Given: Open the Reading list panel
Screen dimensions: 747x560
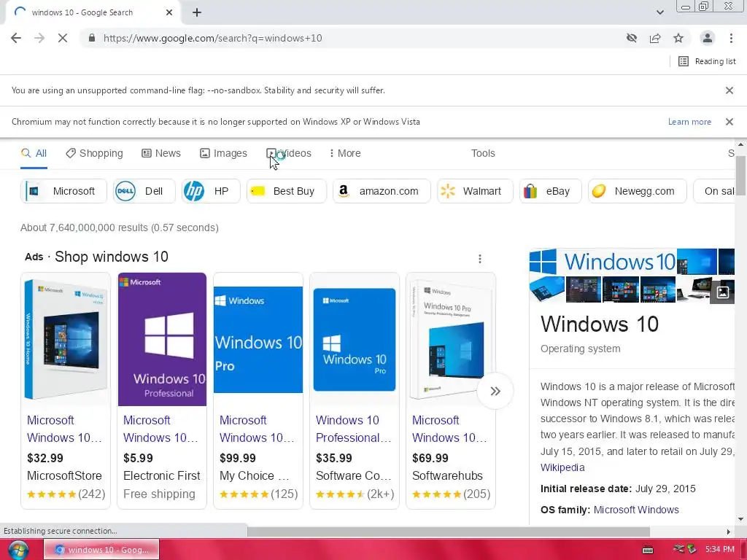Looking at the screenshot, I should click(707, 61).
